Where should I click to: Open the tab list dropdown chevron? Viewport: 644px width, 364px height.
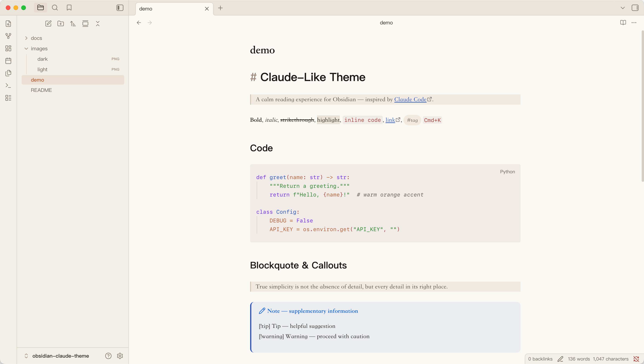pos(623,8)
